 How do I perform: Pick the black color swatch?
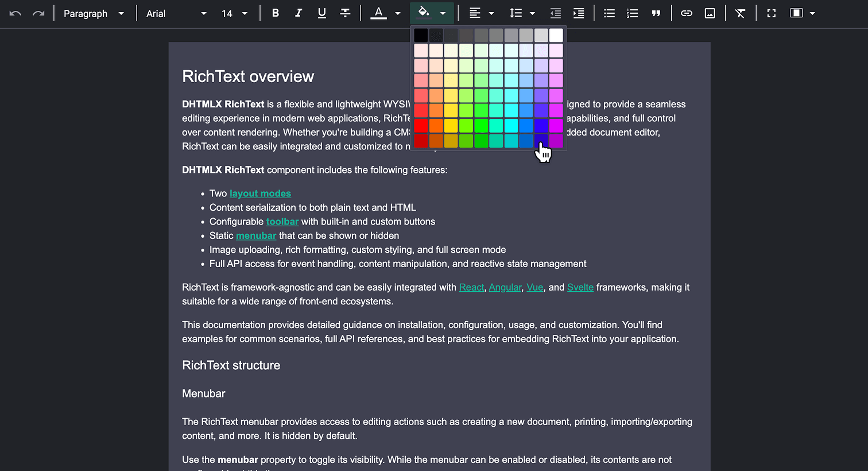(x=421, y=36)
